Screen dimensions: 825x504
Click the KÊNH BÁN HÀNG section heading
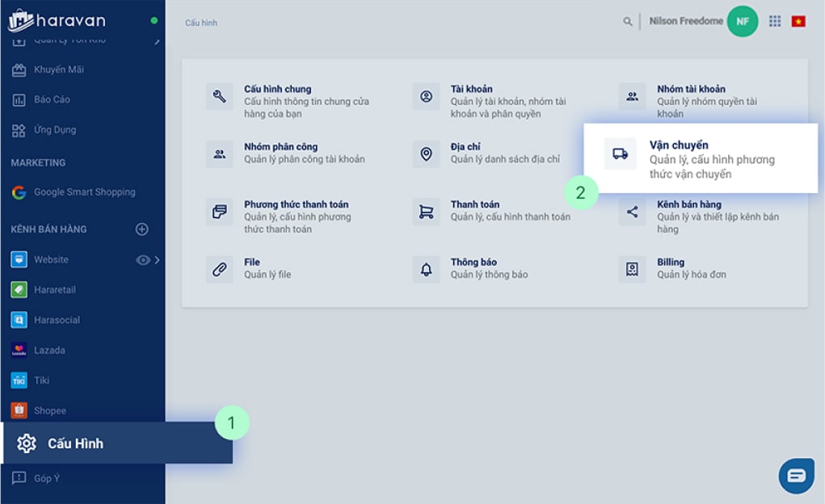click(x=49, y=229)
